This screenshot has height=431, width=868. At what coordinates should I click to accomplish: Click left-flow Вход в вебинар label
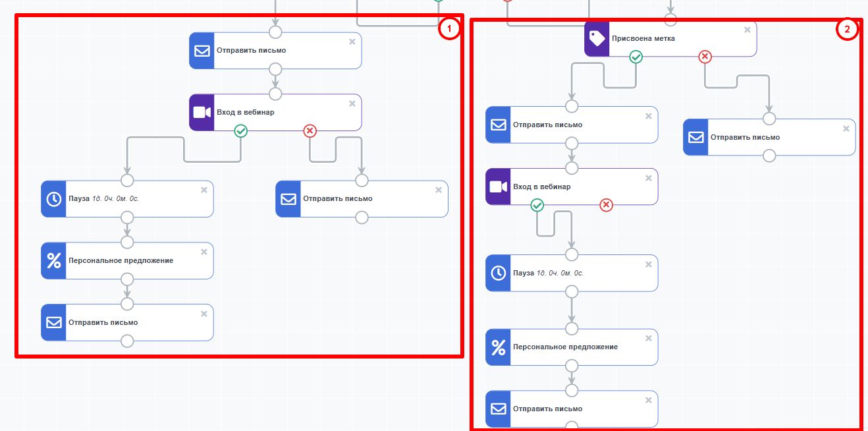pyautogui.click(x=246, y=112)
